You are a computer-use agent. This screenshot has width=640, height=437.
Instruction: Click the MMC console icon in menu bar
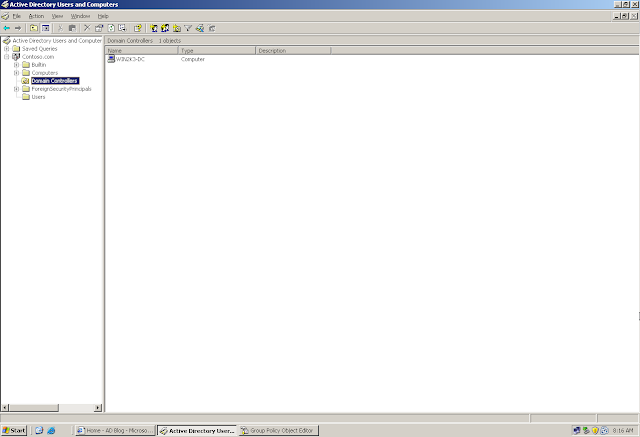pyautogui.click(x=5, y=16)
